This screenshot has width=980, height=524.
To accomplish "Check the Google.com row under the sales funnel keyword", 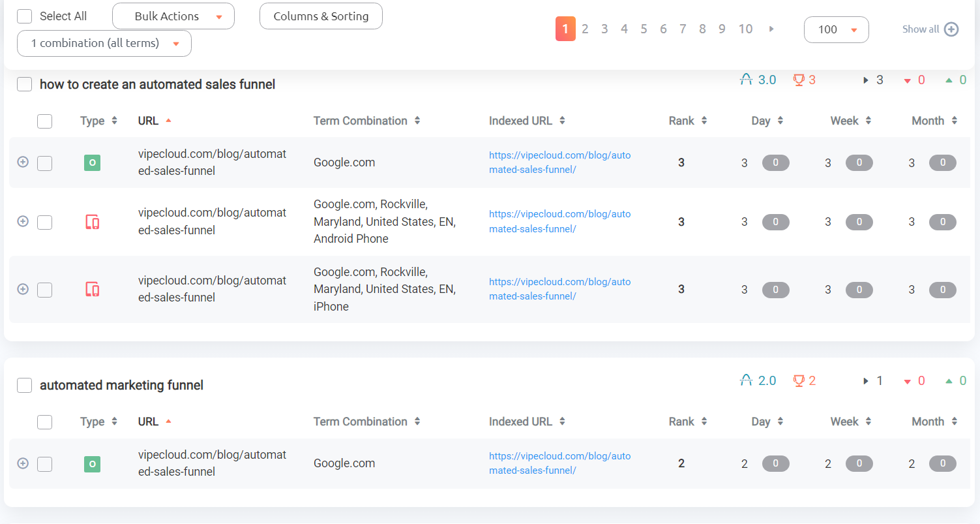I will click(x=45, y=163).
